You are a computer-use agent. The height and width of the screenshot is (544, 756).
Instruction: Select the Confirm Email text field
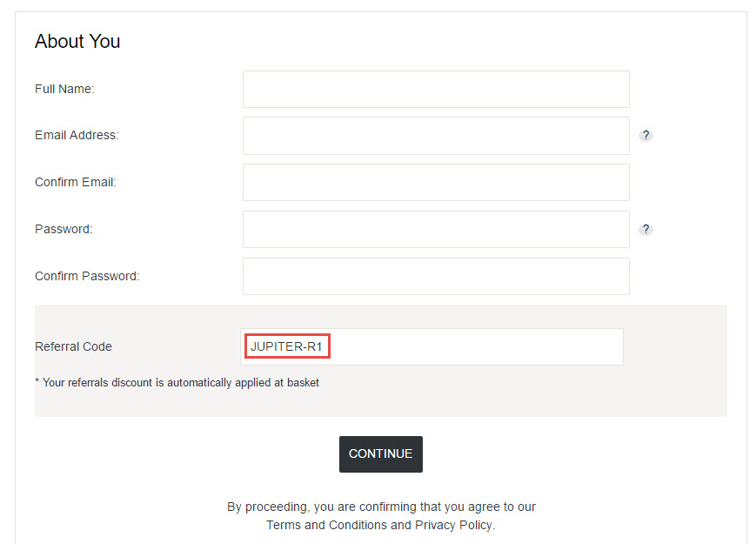pyautogui.click(x=436, y=182)
